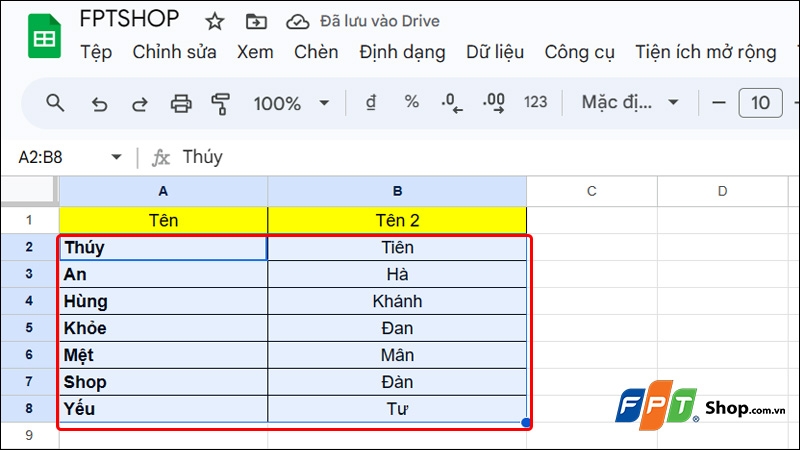Decrease decimal places
800x450 pixels.
click(452, 103)
